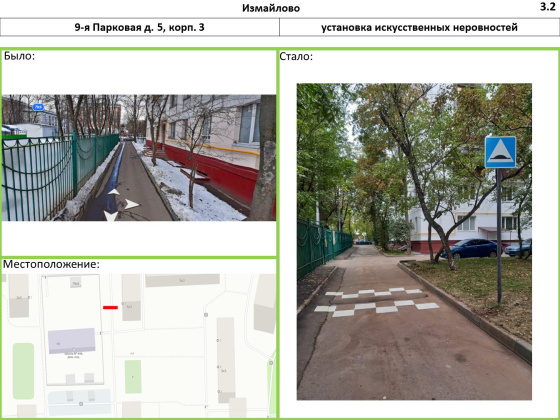Image resolution: width=560 pixels, height=420 pixels.
Task: Click the 'Измайлово' district heading
Action: (x=271, y=8)
